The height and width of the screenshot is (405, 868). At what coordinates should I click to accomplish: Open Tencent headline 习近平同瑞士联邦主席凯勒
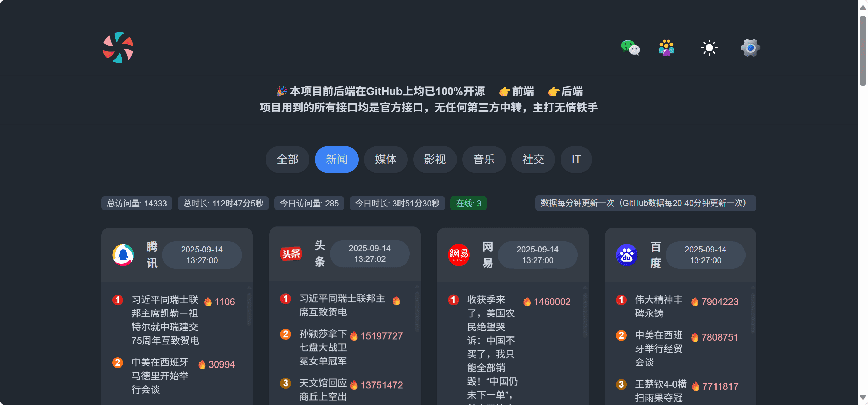pyautogui.click(x=165, y=320)
